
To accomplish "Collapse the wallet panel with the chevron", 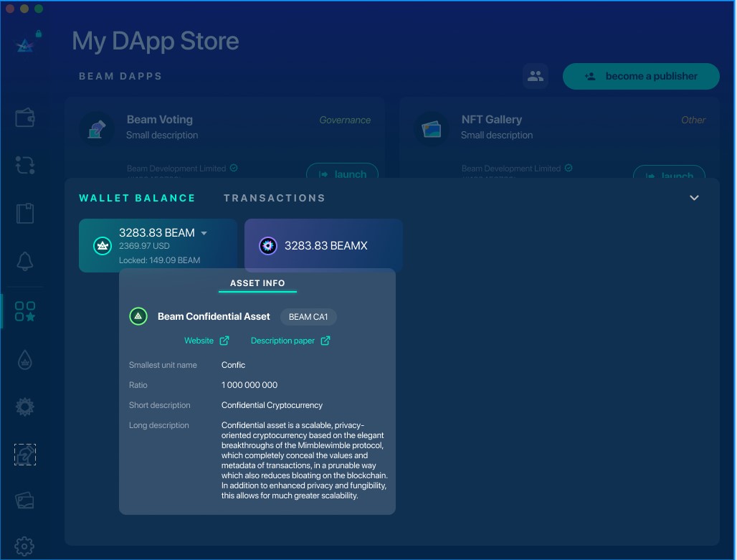I will (x=693, y=197).
